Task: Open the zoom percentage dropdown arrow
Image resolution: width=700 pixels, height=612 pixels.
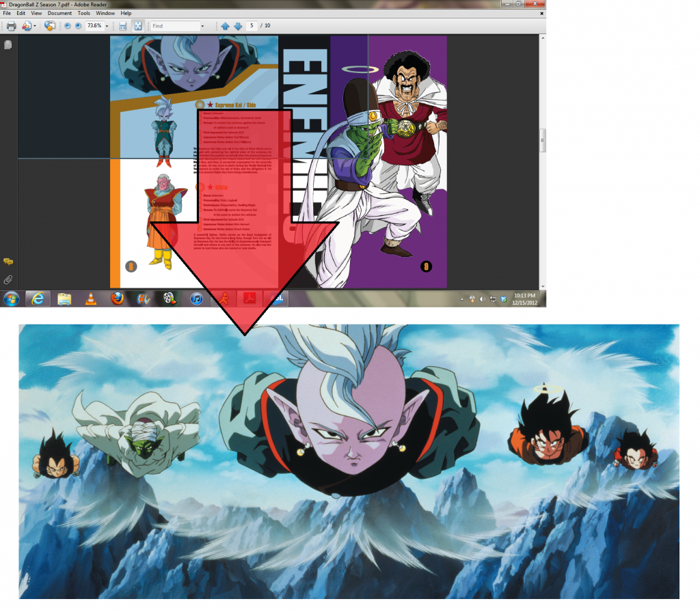Action: point(107,27)
